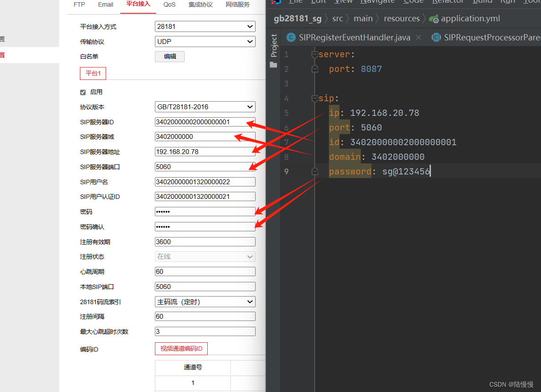Click the 编辑 button next to 白名单

click(x=170, y=56)
